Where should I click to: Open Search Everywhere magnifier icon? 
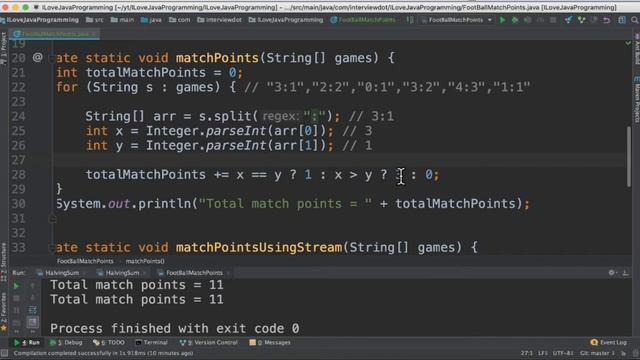point(634,20)
